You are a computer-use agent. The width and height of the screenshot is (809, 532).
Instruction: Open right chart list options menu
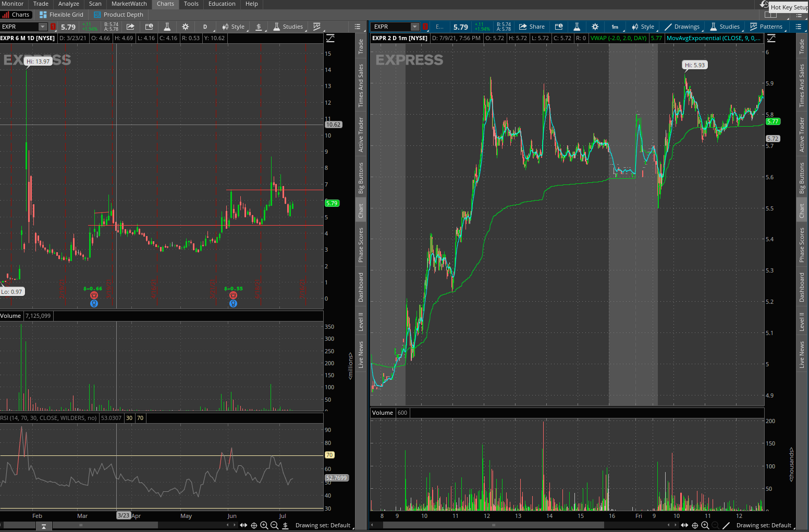(798, 27)
